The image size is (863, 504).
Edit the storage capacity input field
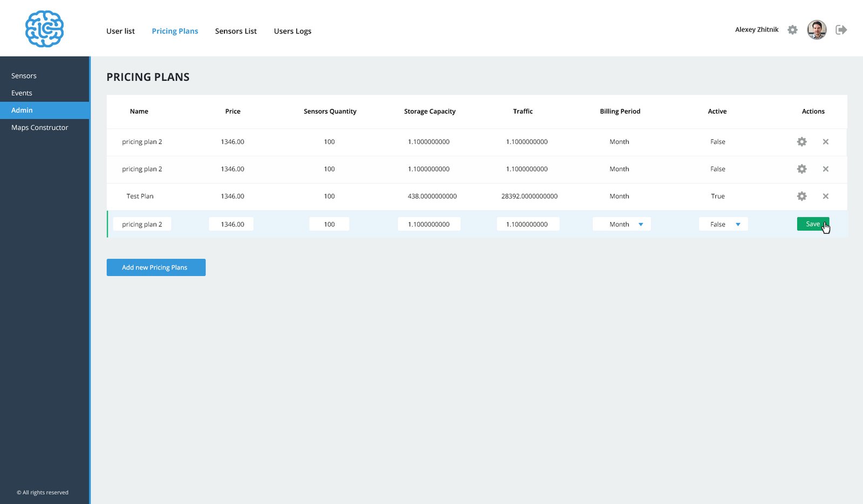point(429,224)
